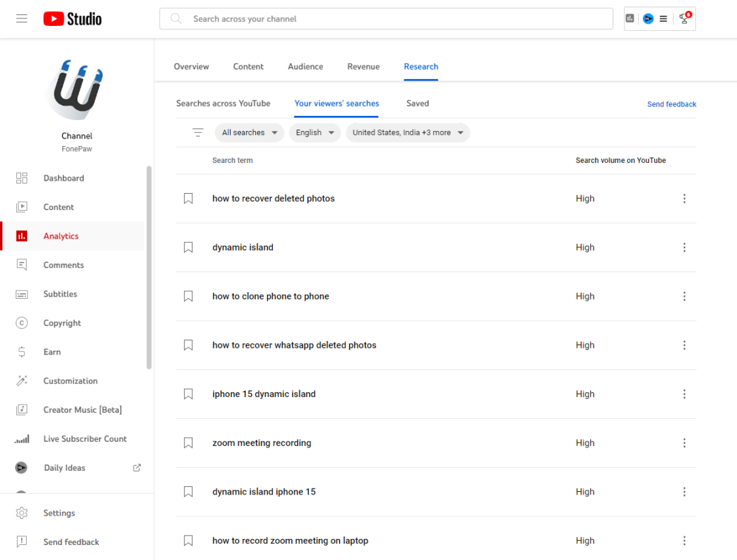737x560 pixels.
Task: Open options for 'dynamic island iphone 15'
Action: [684, 492]
